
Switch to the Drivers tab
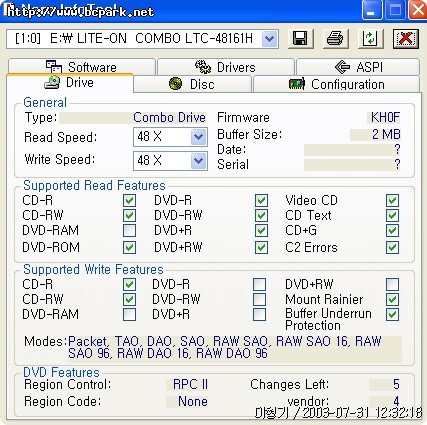pos(226,67)
